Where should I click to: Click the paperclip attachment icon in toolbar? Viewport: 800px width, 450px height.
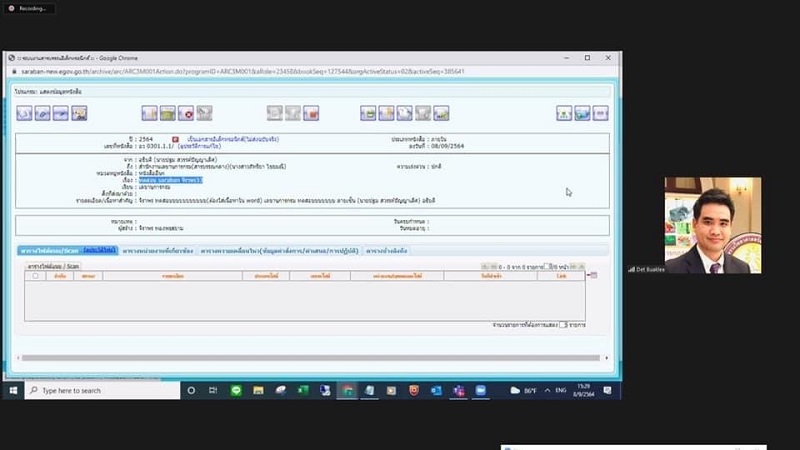coord(43,113)
